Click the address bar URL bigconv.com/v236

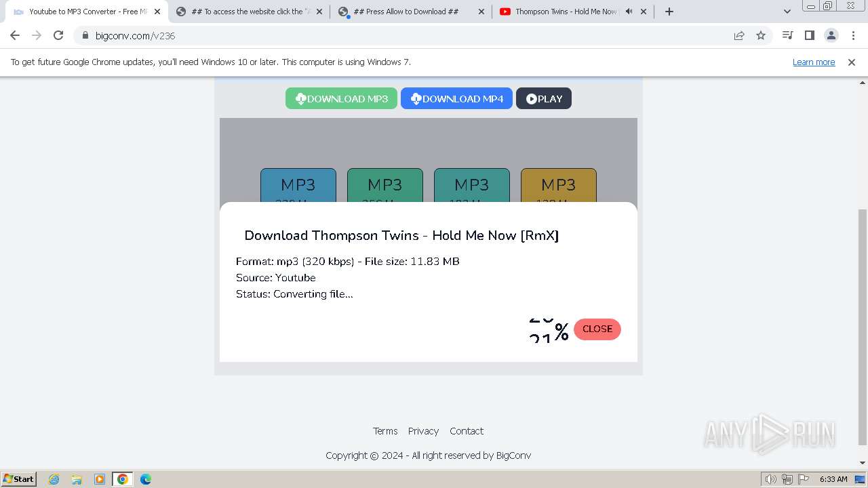pyautogui.click(x=136, y=35)
